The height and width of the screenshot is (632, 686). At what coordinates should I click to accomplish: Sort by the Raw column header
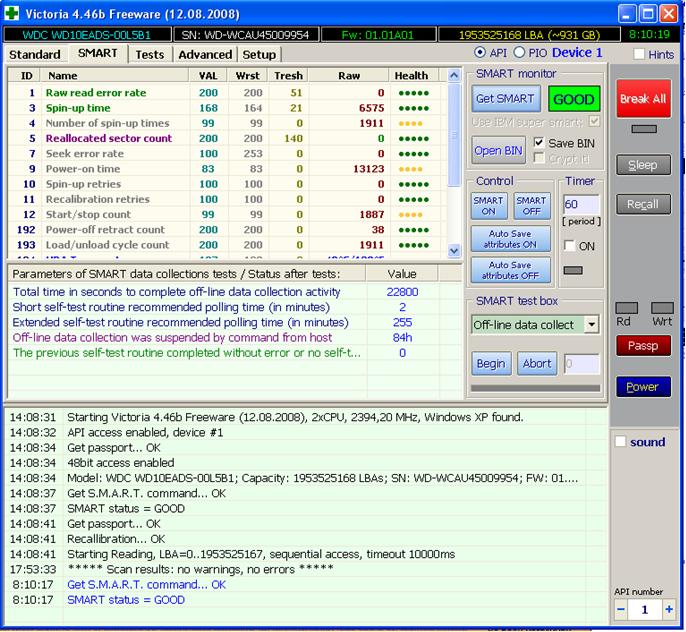click(349, 75)
